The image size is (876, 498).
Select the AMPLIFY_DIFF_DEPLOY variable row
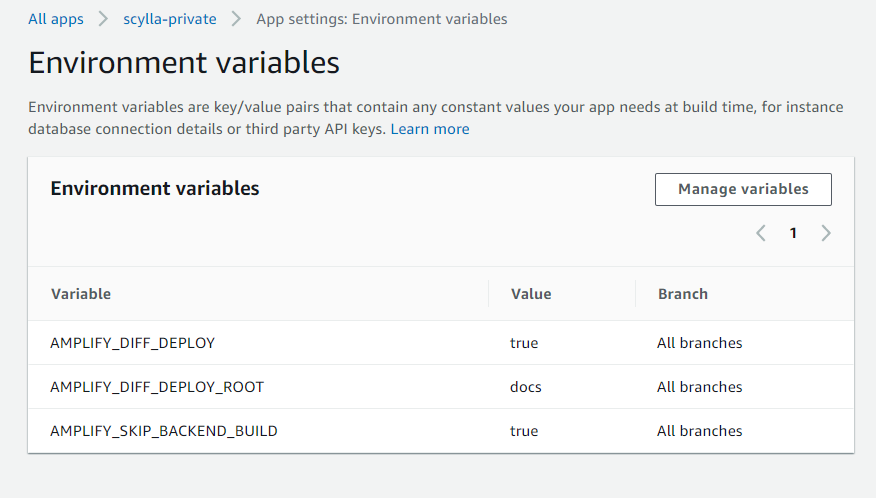pos(132,343)
